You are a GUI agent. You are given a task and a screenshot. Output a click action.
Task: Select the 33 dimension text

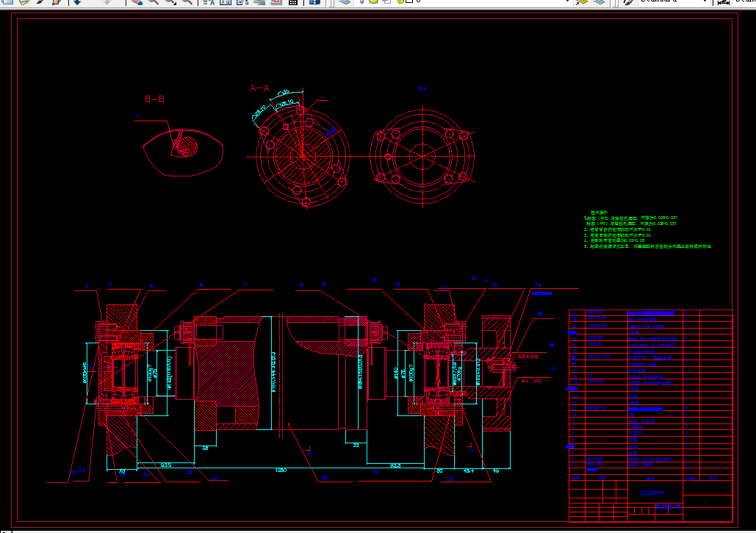(x=356, y=445)
